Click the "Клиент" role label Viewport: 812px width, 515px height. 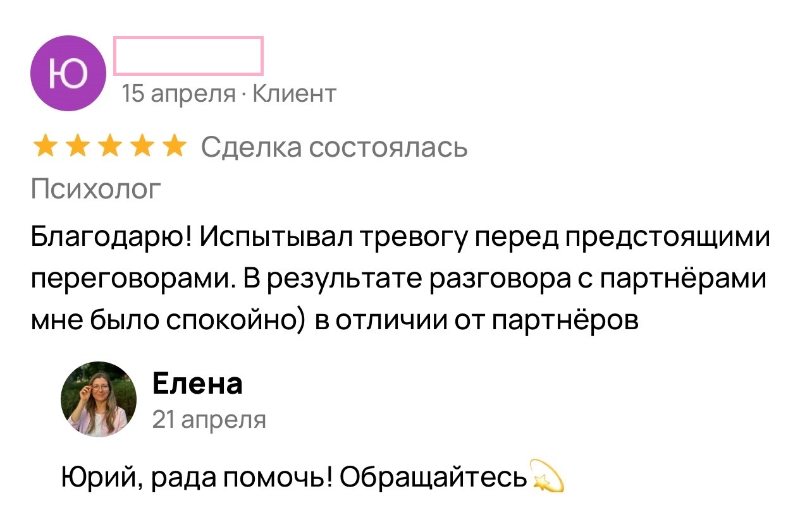pos(294,94)
